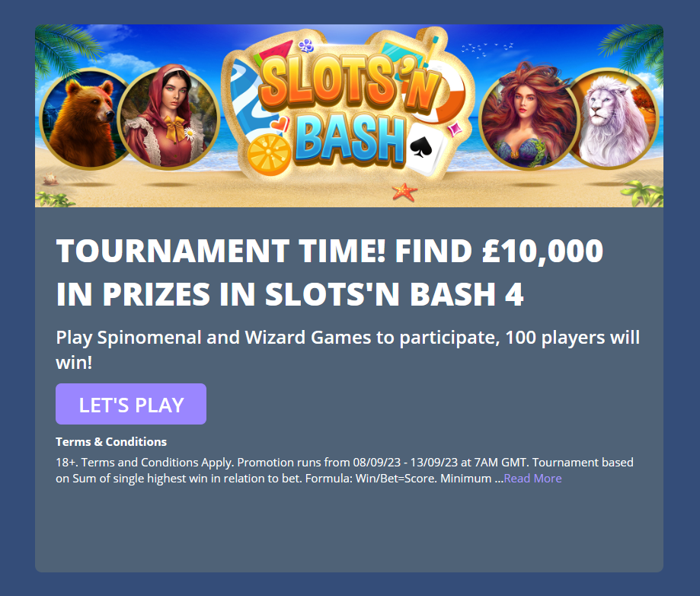Click the Spinomenal and Wizard Games subtitle
Image resolution: width=700 pixels, height=596 pixels.
point(348,349)
